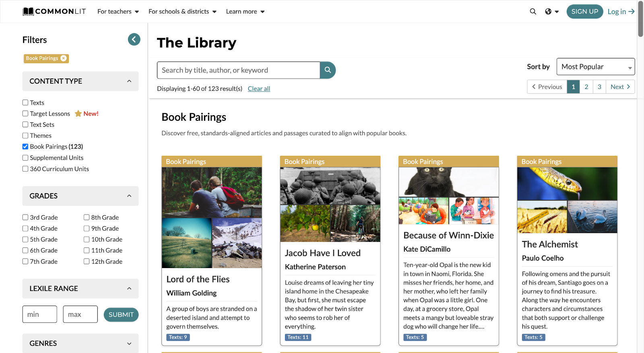The image size is (644, 353).
Task: Check the Texts content type box
Action: click(x=25, y=103)
